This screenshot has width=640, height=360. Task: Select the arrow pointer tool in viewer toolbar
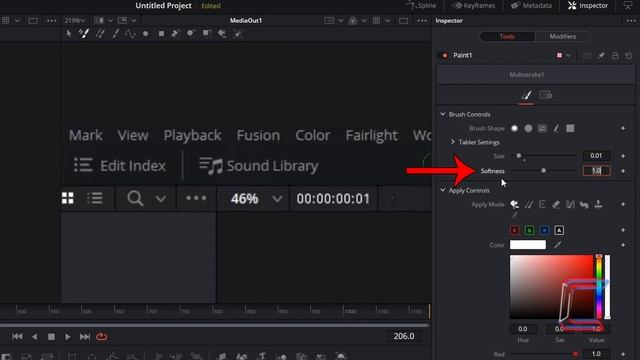[x=69, y=33]
